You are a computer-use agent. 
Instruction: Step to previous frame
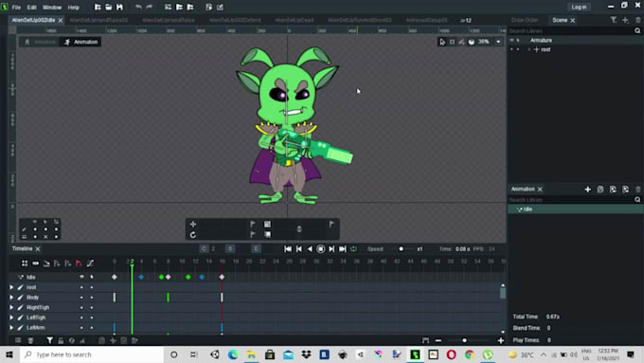click(x=299, y=248)
